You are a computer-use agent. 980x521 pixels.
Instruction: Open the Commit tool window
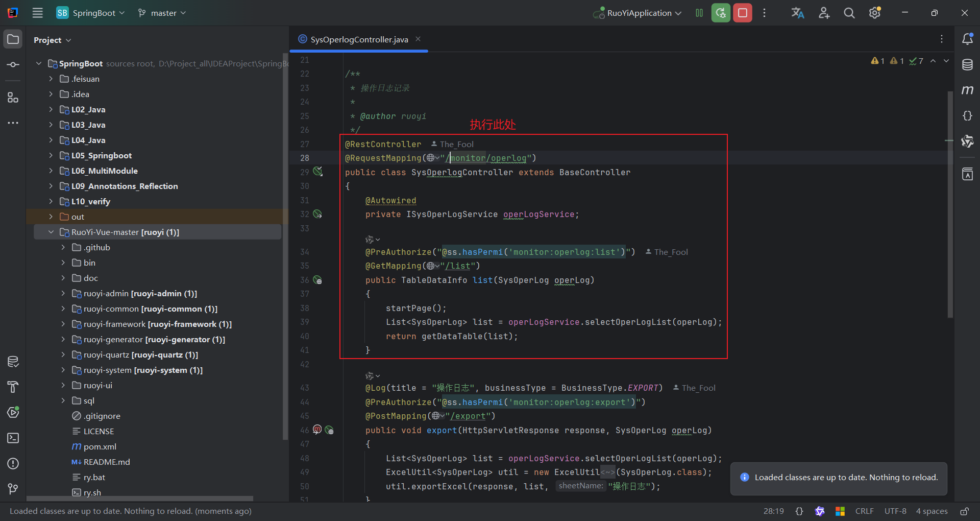tap(13, 65)
